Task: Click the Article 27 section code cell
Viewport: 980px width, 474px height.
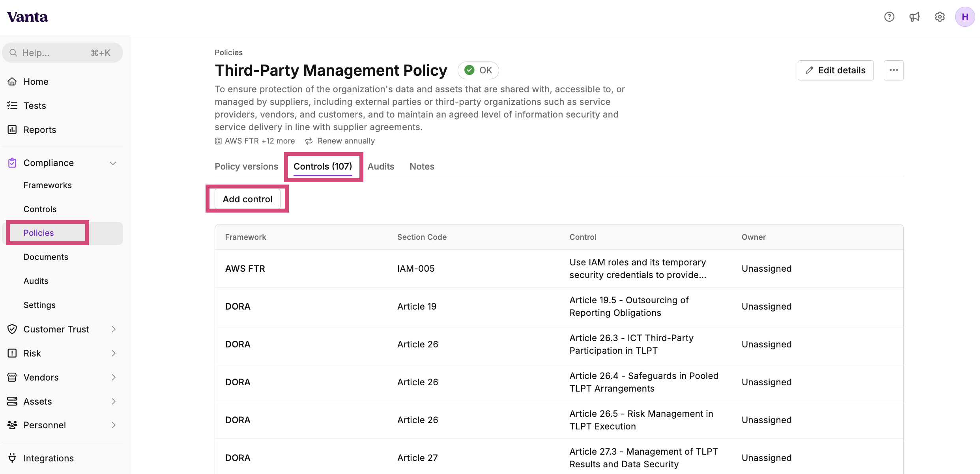Action: click(417, 458)
